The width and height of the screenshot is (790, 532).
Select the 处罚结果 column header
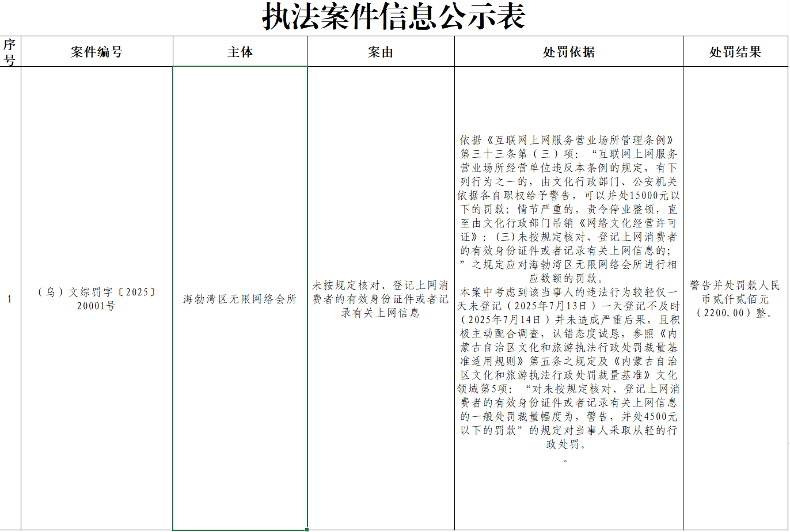735,52
